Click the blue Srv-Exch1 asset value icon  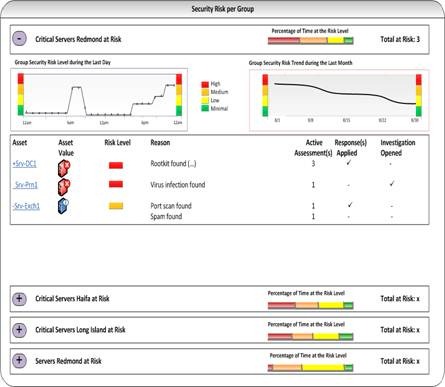pyautogui.click(x=63, y=206)
